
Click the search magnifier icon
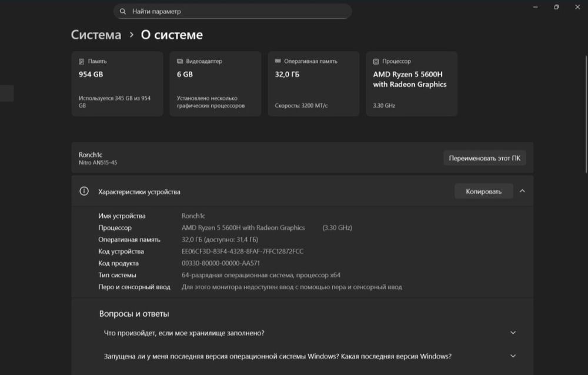tap(123, 11)
